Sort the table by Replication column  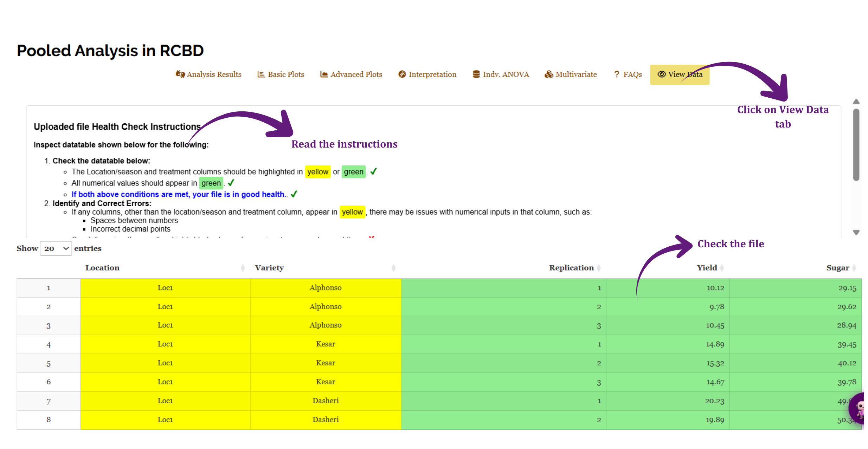[503, 268]
